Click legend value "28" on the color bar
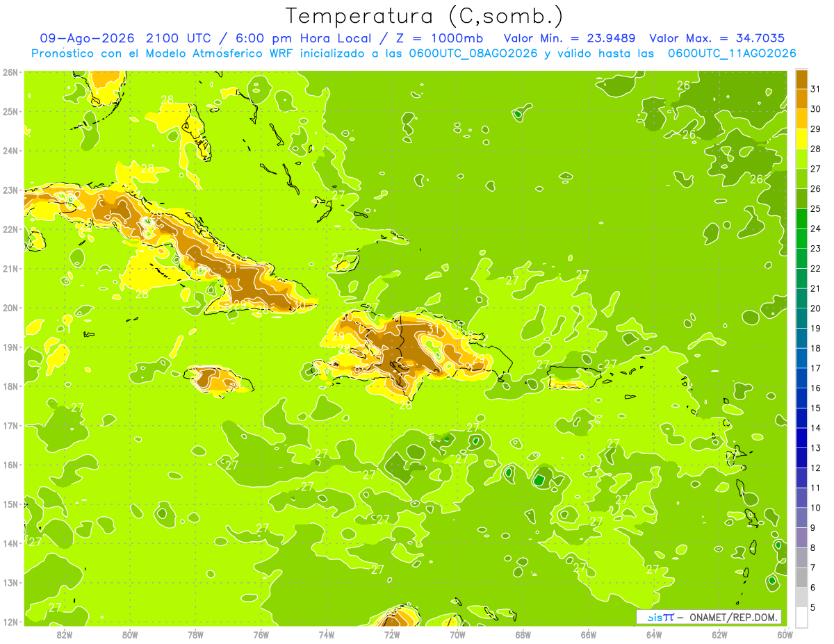The height and width of the screenshot is (644, 834). click(815, 149)
